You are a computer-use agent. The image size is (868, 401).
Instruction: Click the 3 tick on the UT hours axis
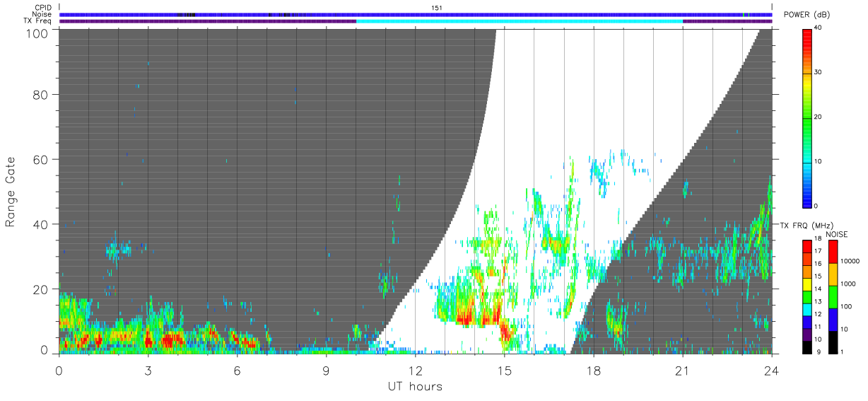pyautogui.click(x=148, y=370)
